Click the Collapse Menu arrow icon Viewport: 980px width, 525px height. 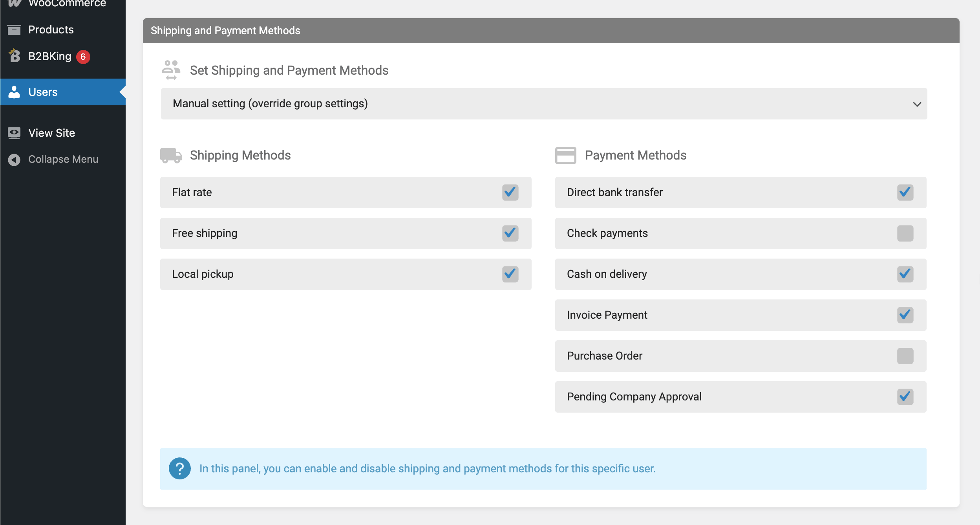point(14,160)
